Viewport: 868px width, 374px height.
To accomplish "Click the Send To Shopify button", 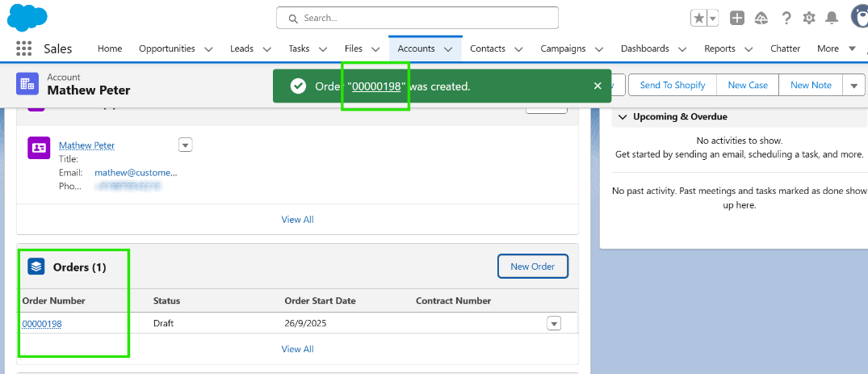I will pyautogui.click(x=673, y=85).
